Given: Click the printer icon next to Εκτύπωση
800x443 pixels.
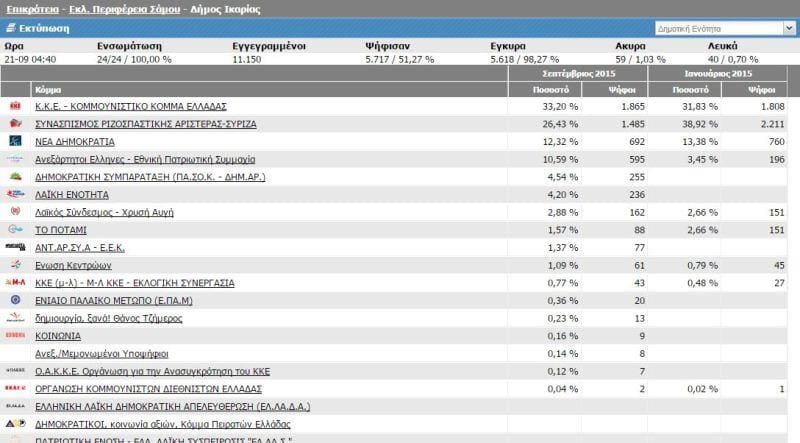Looking at the screenshot, I should coord(10,28).
